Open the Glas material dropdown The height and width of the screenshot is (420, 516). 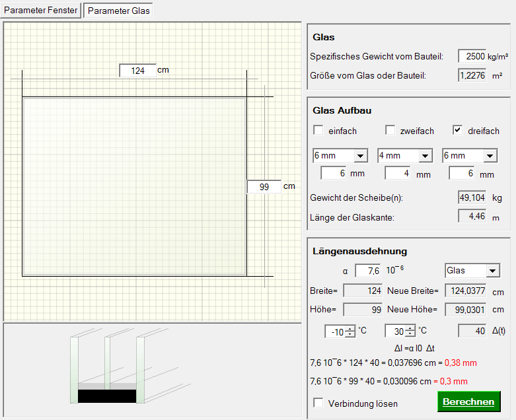[x=493, y=271]
